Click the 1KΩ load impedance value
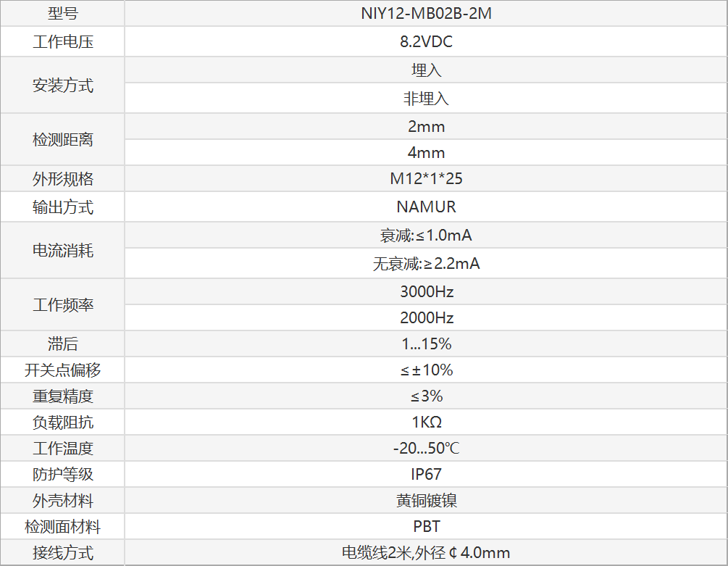Image resolution: width=728 pixels, height=566 pixels. [x=426, y=423]
